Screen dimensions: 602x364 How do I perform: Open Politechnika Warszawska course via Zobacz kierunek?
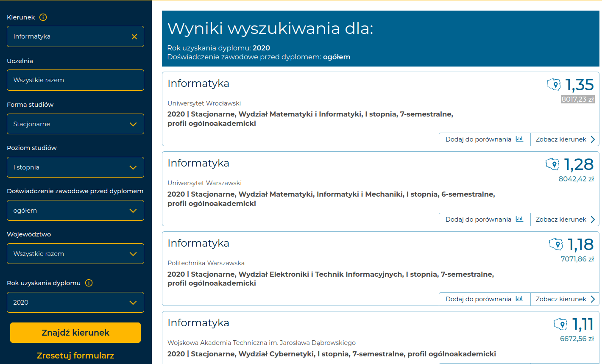(x=565, y=299)
